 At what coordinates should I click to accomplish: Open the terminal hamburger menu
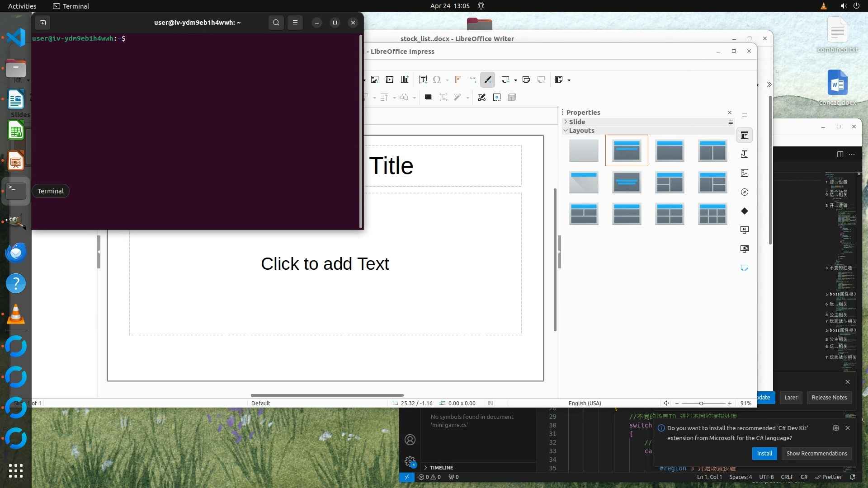pyautogui.click(x=295, y=23)
